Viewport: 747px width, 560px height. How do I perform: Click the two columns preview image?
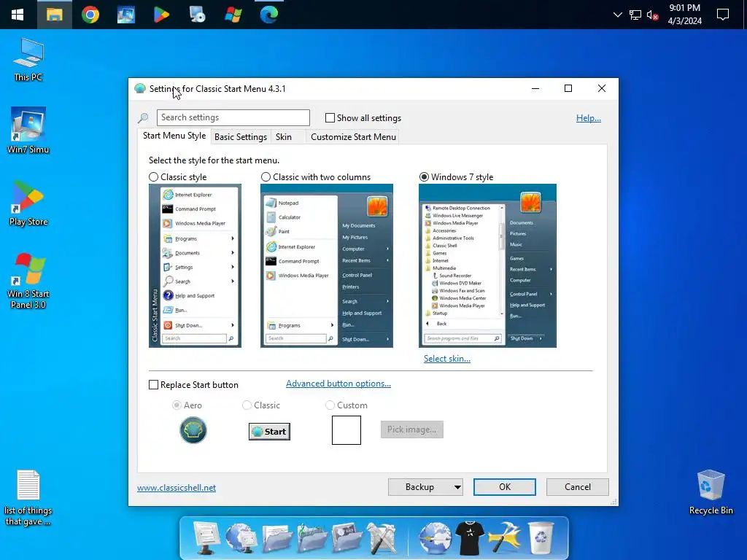pyautogui.click(x=326, y=265)
